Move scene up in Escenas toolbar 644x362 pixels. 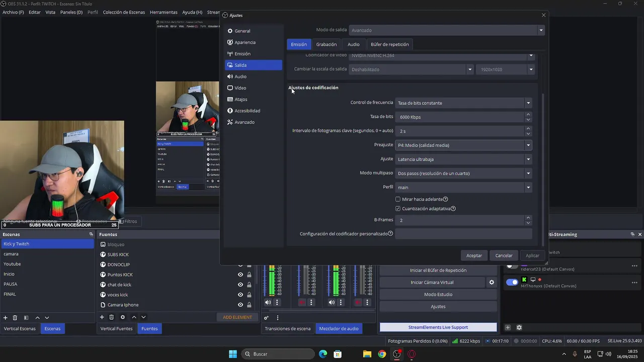click(x=37, y=318)
